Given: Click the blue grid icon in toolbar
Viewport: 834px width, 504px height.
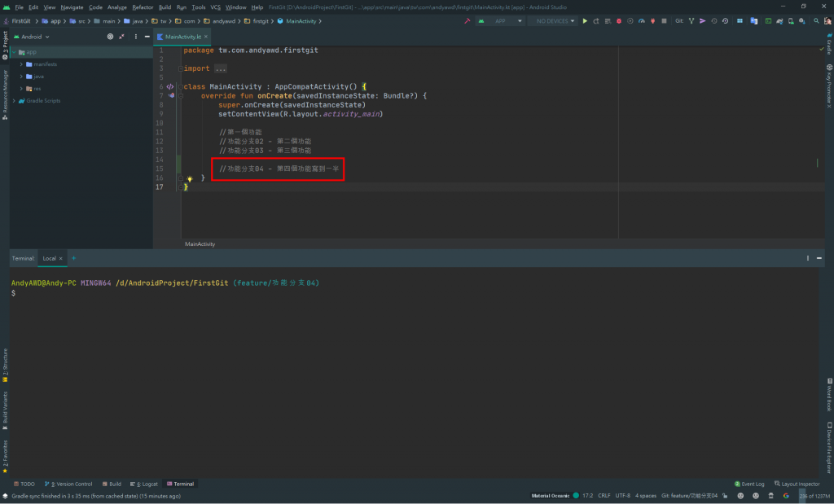Looking at the screenshot, I should tap(740, 21).
